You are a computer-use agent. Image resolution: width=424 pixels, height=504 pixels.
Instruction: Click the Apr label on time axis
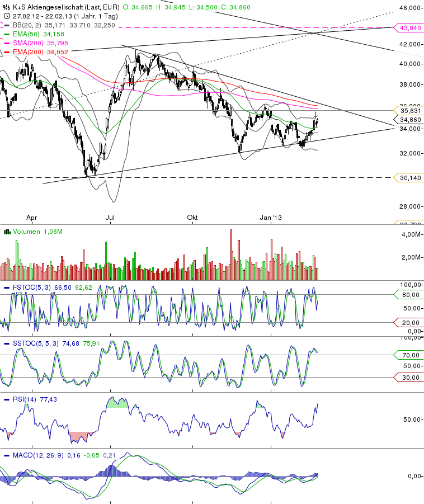31,217
